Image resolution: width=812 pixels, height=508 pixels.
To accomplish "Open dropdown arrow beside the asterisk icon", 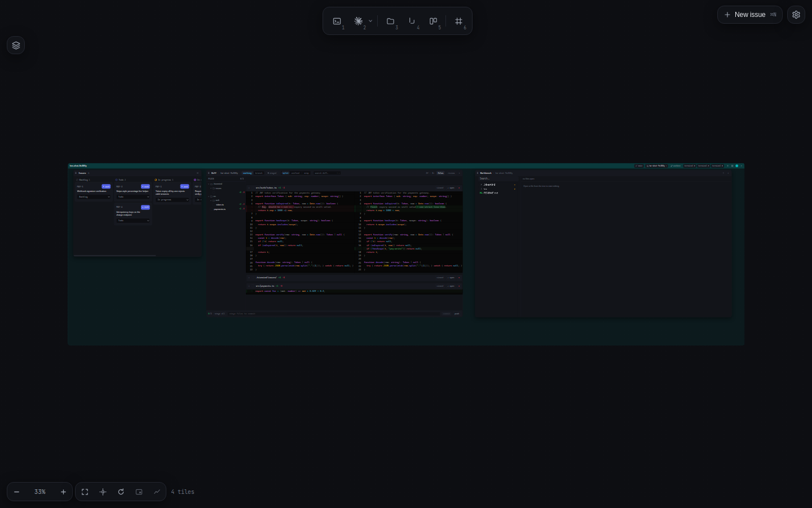I will tap(370, 21).
